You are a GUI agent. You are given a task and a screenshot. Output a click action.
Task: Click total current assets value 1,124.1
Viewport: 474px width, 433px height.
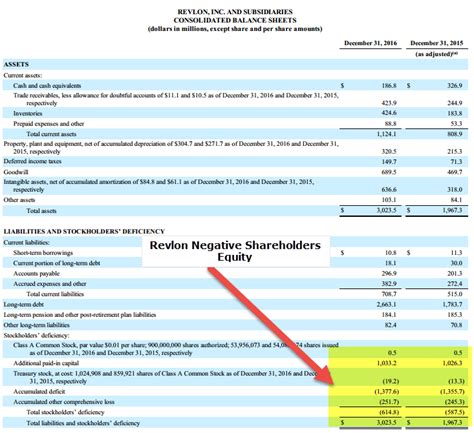click(x=387, y=134)
